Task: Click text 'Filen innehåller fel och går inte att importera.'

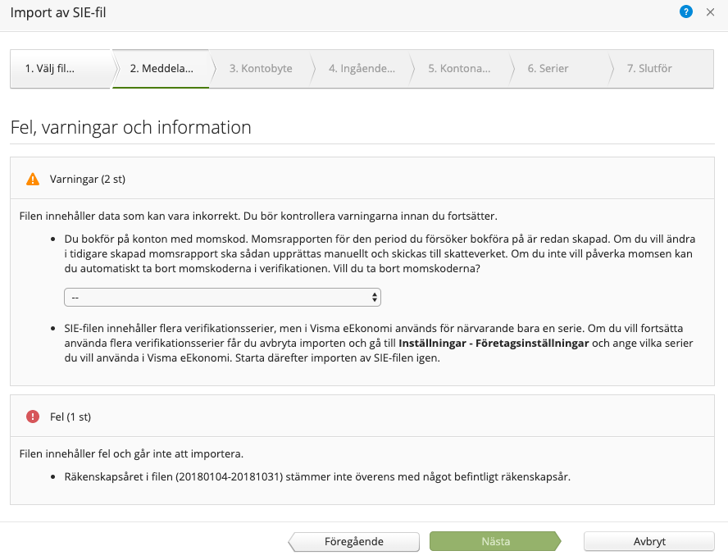Action: pyautogui.click(x=131, y=453)
